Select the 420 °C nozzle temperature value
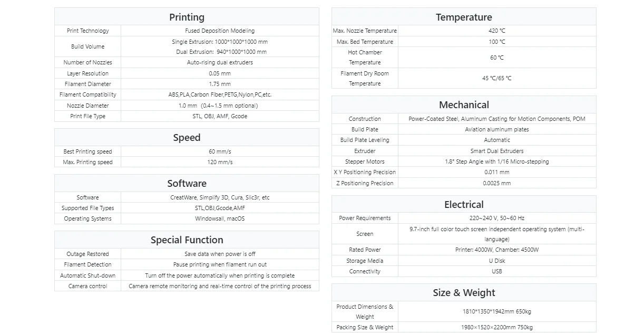Viewport: 644px width, 333px height. point(497,31)
